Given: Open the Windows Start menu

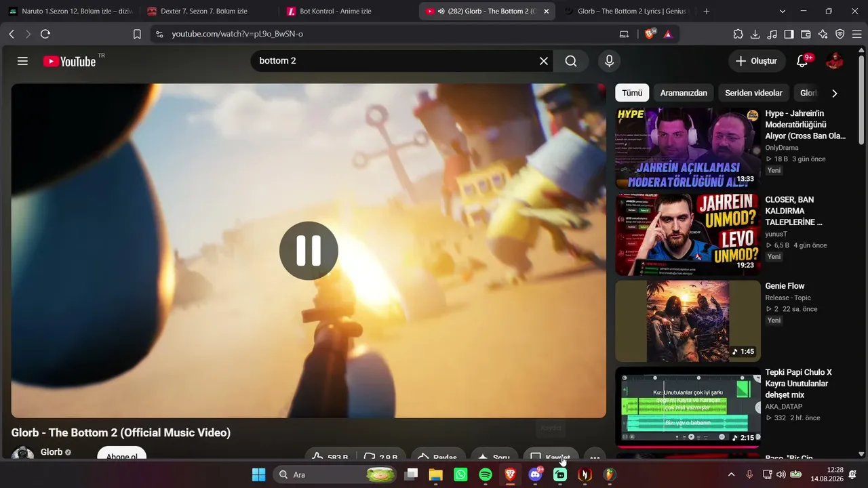Looking at the screenshot, I should click(x=258, y=474).
